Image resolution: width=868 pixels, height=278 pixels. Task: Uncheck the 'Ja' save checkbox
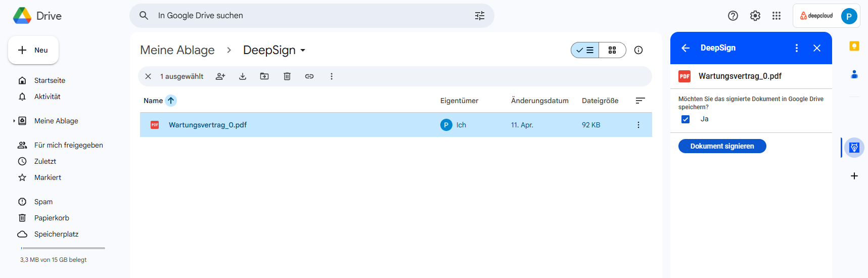tap(686, 119)
